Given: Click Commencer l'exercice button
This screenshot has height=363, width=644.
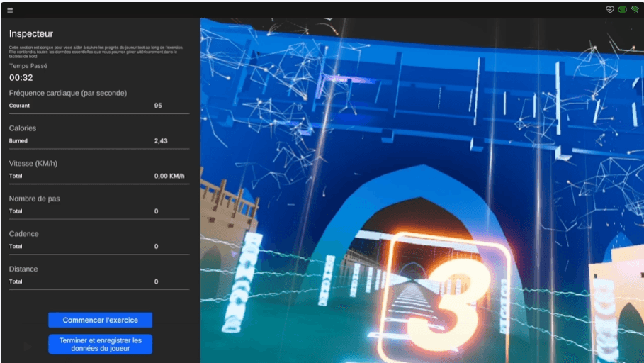Looking at the screenshot, I should 100,320.
